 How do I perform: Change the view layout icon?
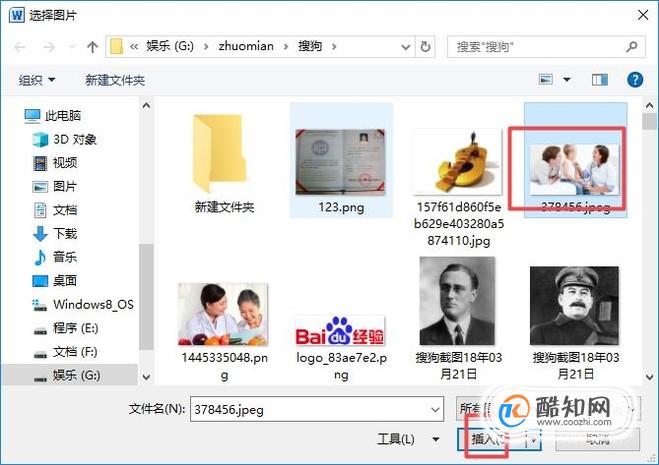[546, 79]
